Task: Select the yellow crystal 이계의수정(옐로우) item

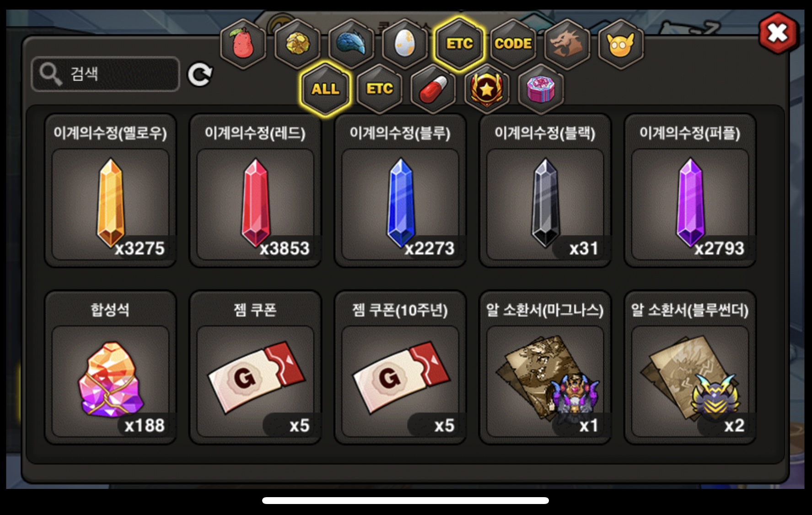Action: pos(110,190)
